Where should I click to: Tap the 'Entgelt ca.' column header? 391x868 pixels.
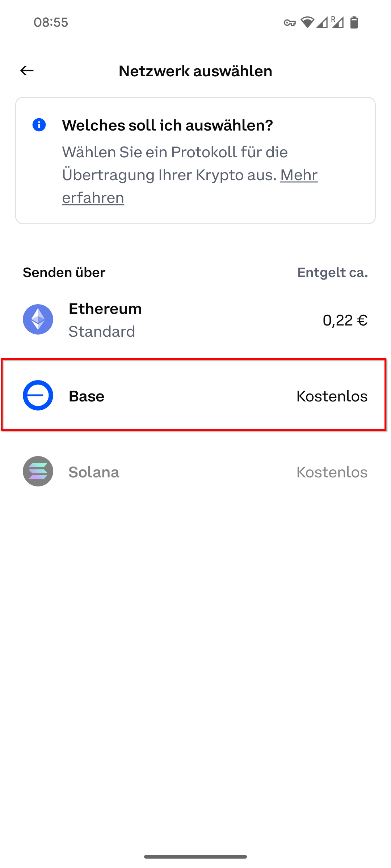(x=332, y=272)
